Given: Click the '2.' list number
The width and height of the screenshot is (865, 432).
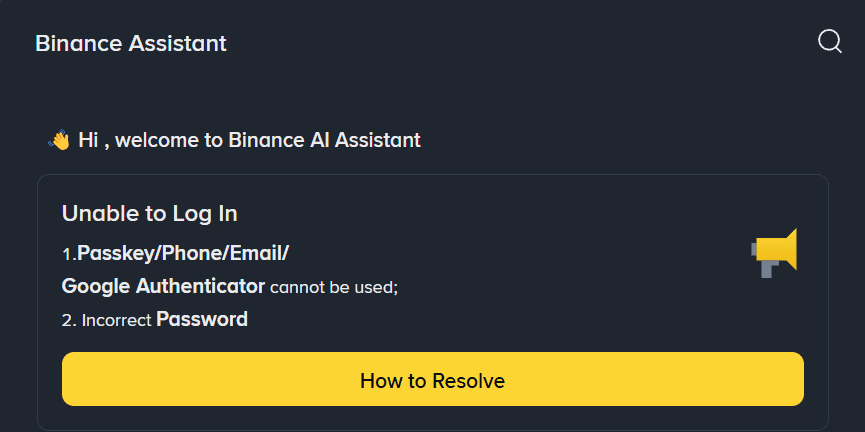Looking at the screenshot, I should click(x=69, y=321).
